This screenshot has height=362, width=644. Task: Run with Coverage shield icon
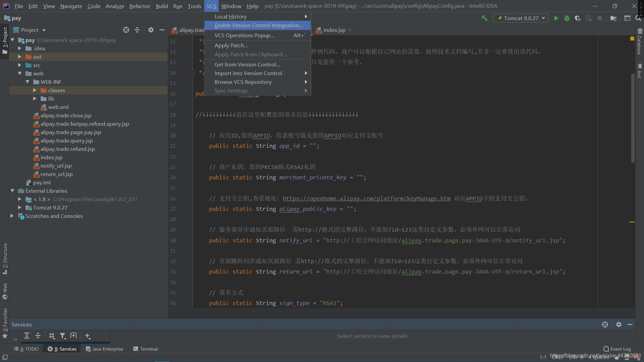click(578, 18)
